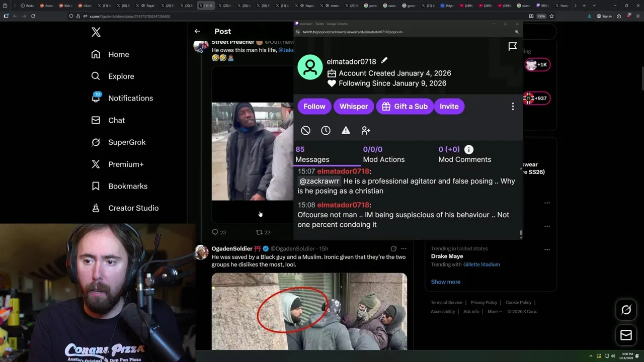Image resolution: width=644 pixels, height=362 pixels.
Task: Click the 15:08 elmatador0718 username
Action: 343,205
